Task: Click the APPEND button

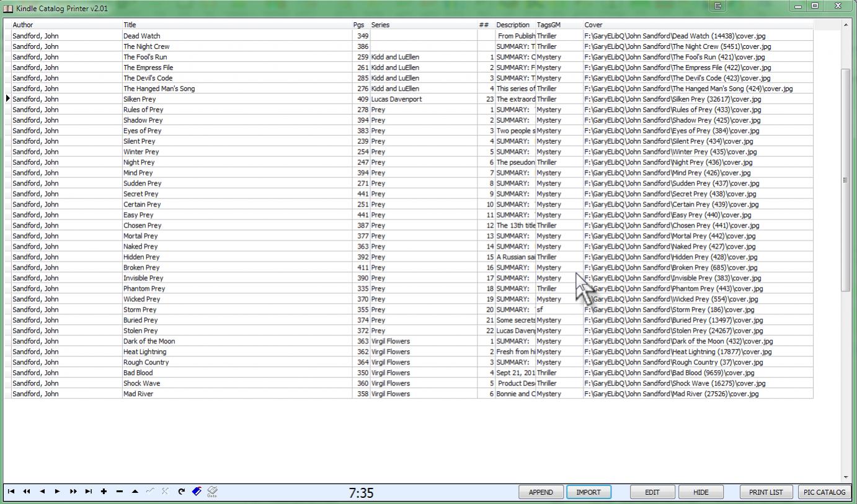Action: click(541, 492)
